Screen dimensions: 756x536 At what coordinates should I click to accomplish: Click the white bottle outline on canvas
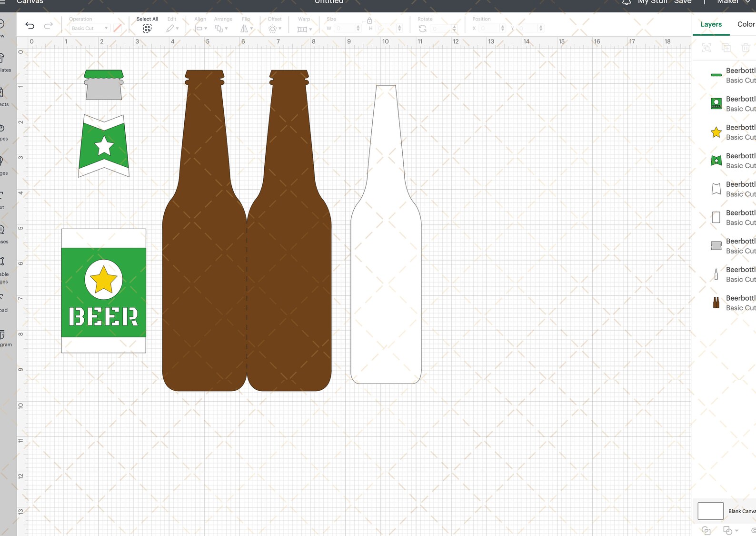(386, 234)
